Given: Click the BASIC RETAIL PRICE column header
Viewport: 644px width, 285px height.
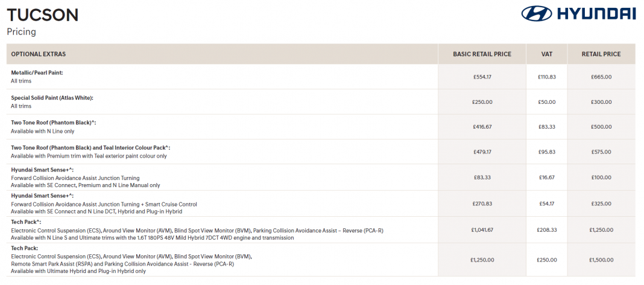Looking at the screenshot, I should (x=482, y=54).
